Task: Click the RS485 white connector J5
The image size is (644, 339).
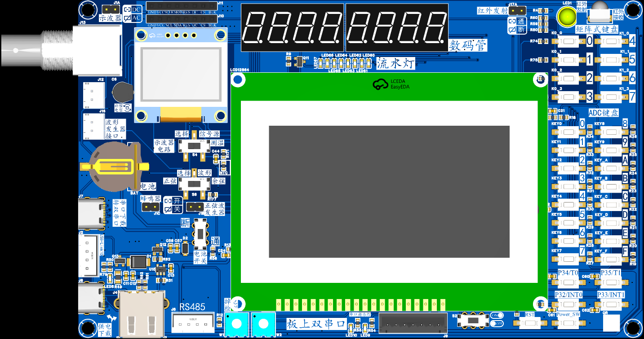Action: (193, 322)
